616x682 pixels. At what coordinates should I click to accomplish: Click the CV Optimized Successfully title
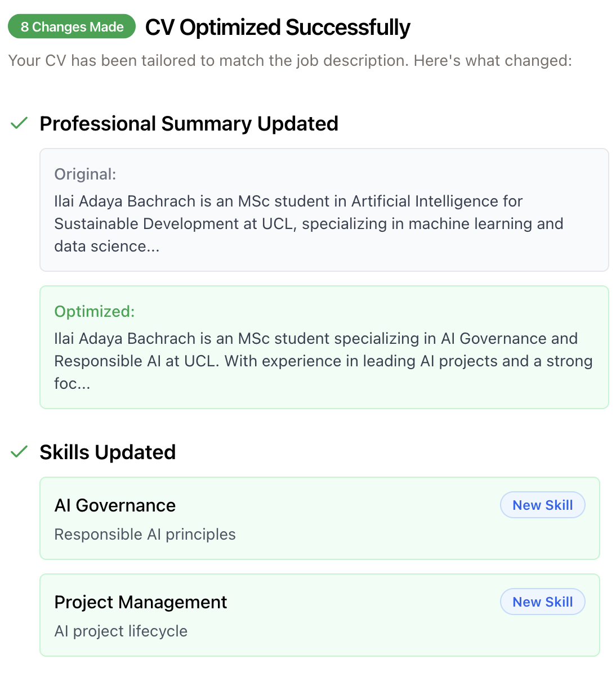click(x=278, y=26)
